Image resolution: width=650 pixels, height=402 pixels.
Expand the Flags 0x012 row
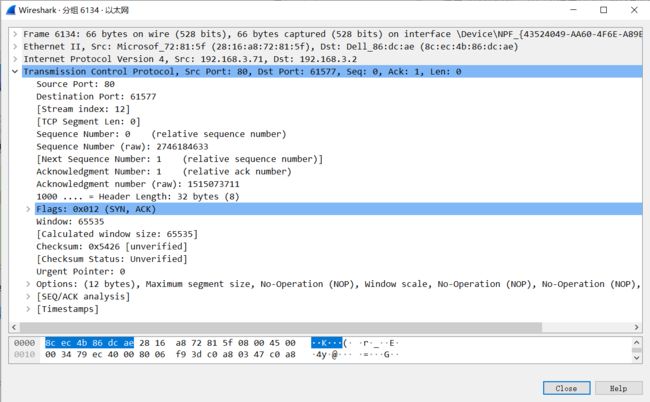[x=28, y=209]
